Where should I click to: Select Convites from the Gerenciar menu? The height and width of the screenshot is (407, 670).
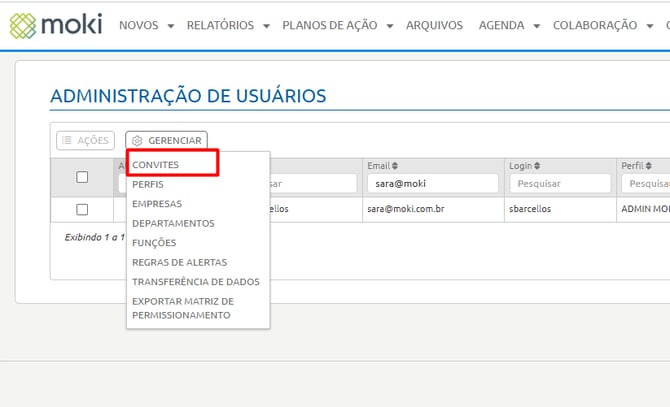156,165
